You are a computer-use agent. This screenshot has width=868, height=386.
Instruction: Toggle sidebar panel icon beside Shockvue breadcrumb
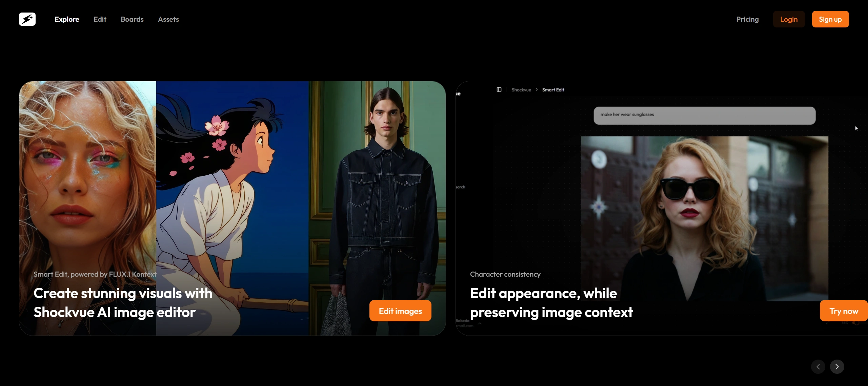[x=499, y=90]
